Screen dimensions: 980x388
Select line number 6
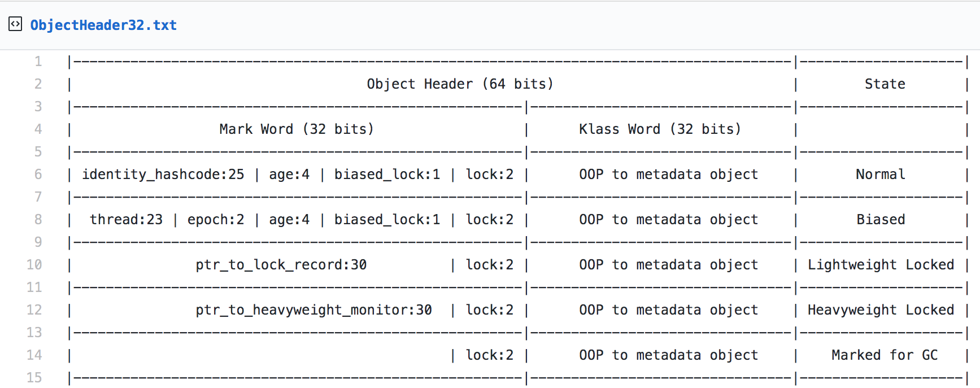click(38, 174)
